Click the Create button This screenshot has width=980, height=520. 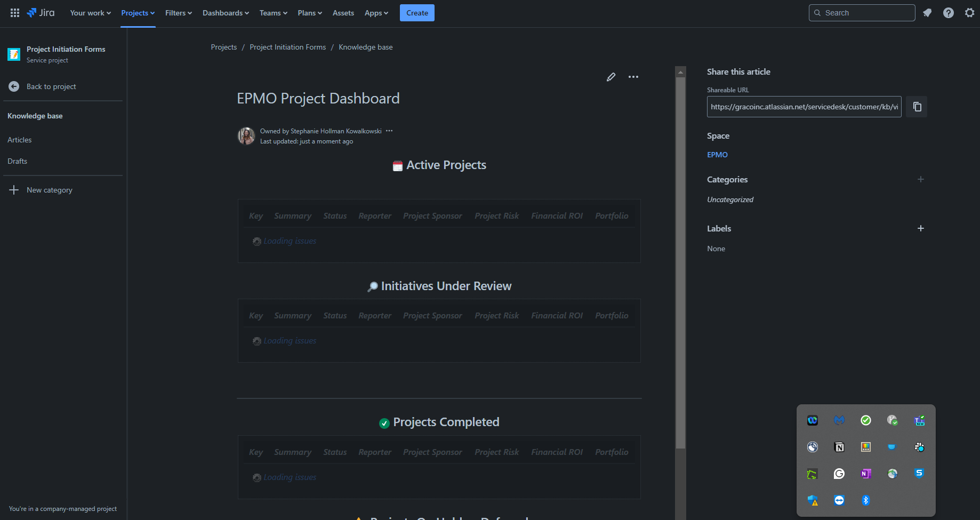417,13
